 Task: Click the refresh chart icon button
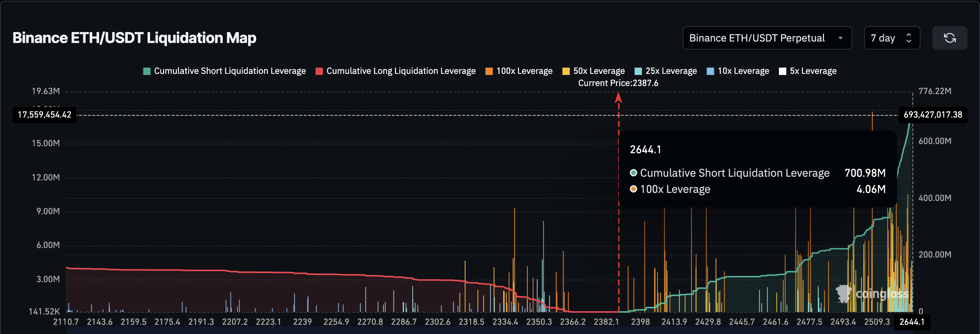pyautogui.click(x=949, y=38)
